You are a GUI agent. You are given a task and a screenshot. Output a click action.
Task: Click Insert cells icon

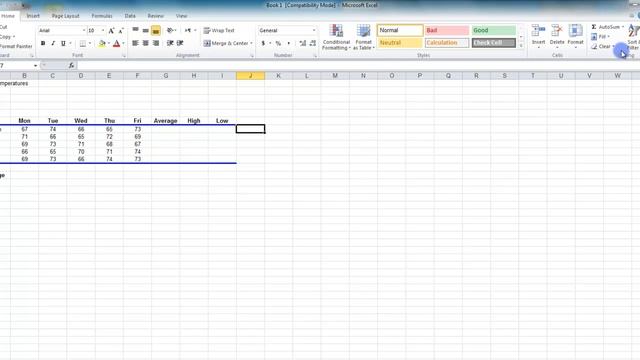[x=538, y=31]
